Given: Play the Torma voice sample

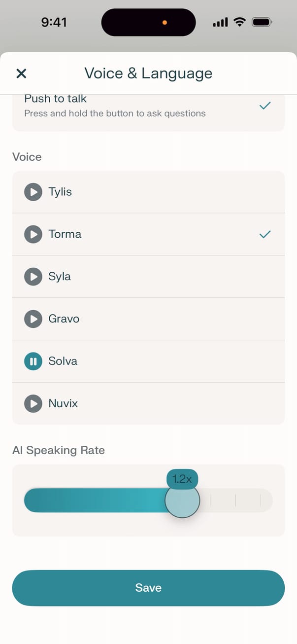Looking at the screenshot, I should pos(33,234).
